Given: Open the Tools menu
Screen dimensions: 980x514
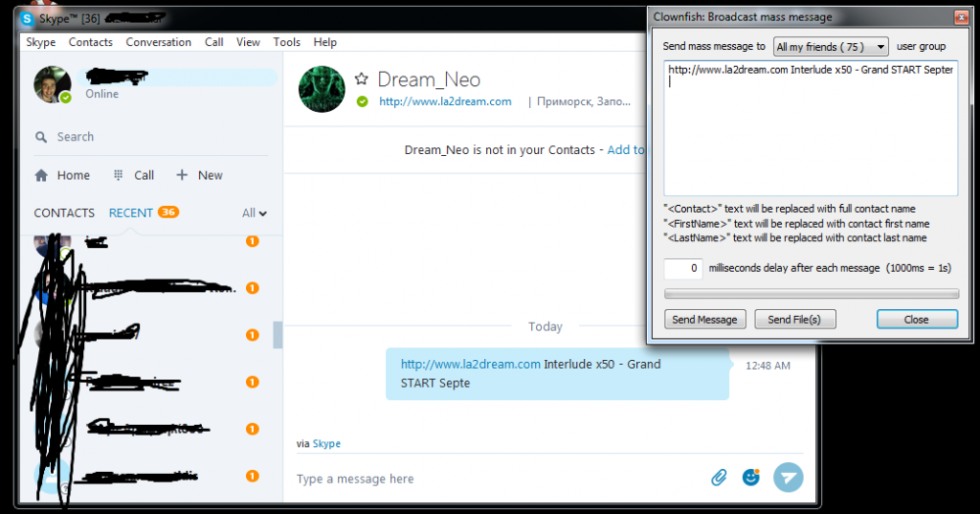Looking at the screenshot, I should (x=287, y=42).
